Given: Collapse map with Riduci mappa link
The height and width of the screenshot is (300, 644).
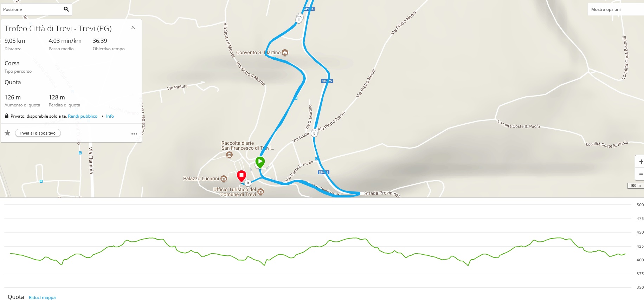Looking at the screenshot, I should tap(42, 298).
